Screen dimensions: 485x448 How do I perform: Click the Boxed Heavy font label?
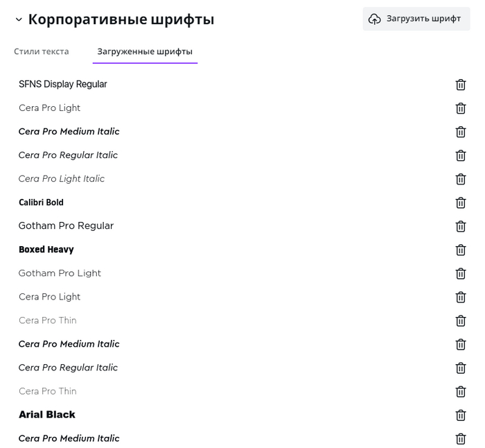[x=46, y=250]
